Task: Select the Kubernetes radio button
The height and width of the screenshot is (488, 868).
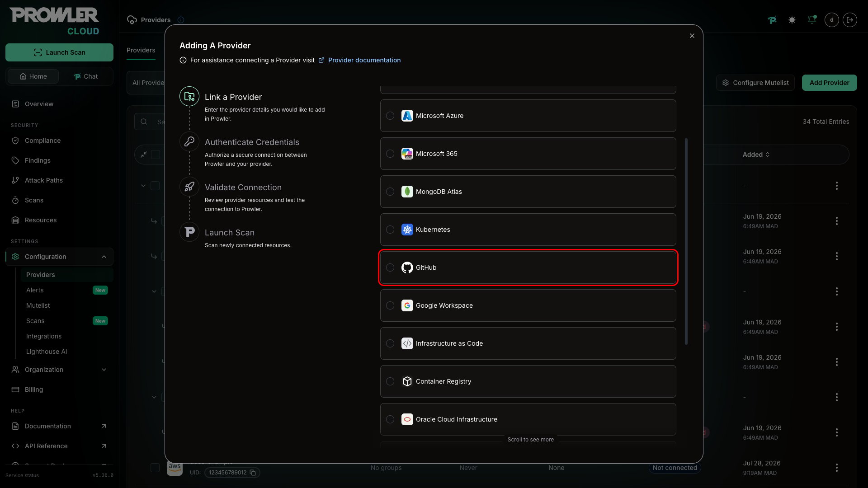Action: click(390, 230)
